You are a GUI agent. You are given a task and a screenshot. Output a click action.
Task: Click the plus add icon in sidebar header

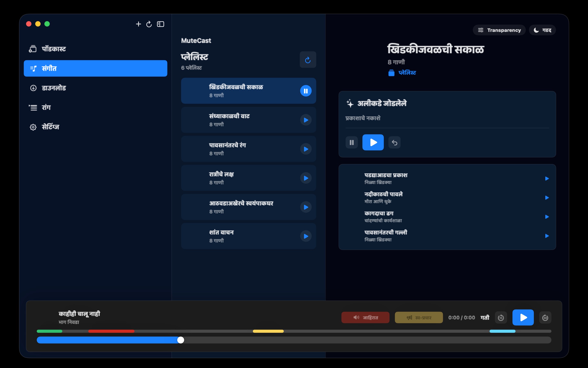click(x=138, y=24)
